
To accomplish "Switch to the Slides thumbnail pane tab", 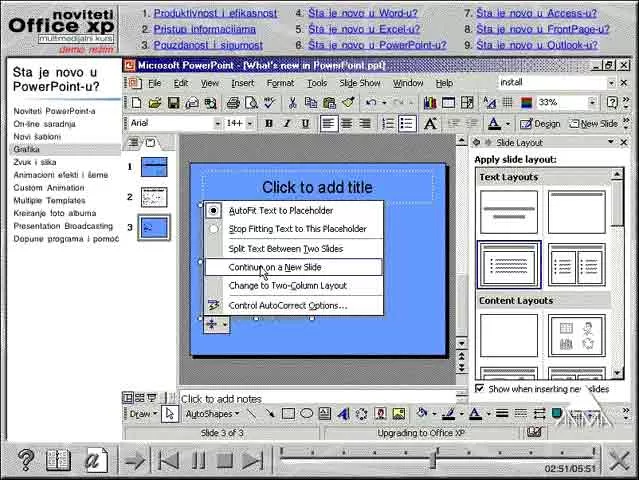I will click(x=150, y=143).
